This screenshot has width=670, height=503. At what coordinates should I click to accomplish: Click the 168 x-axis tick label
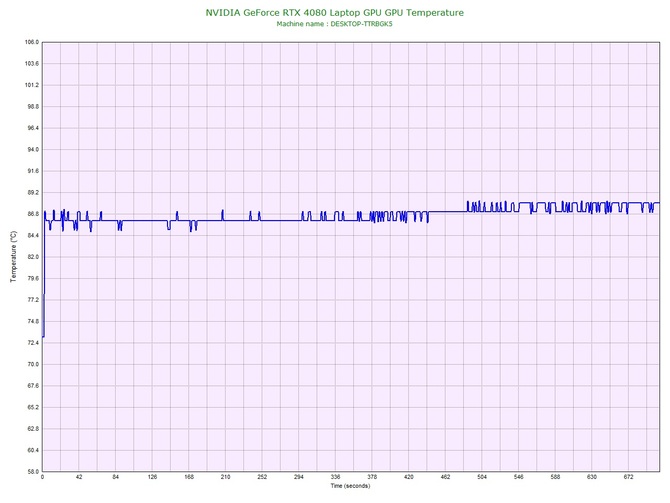[x=189, y=477]
